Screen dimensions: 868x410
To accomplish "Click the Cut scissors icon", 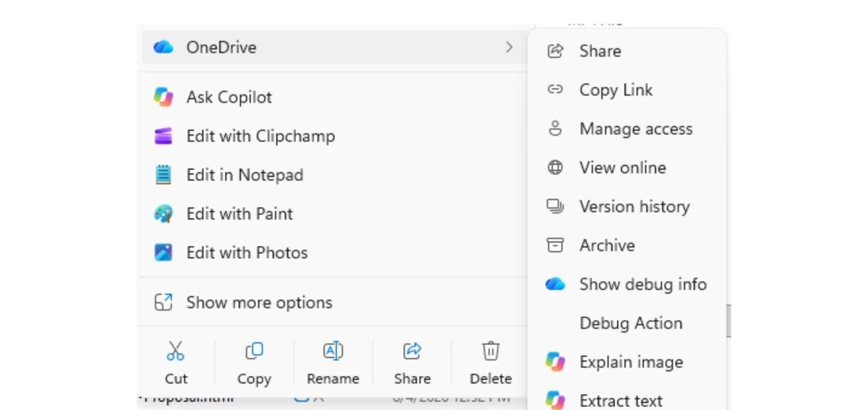I will 175,351.
